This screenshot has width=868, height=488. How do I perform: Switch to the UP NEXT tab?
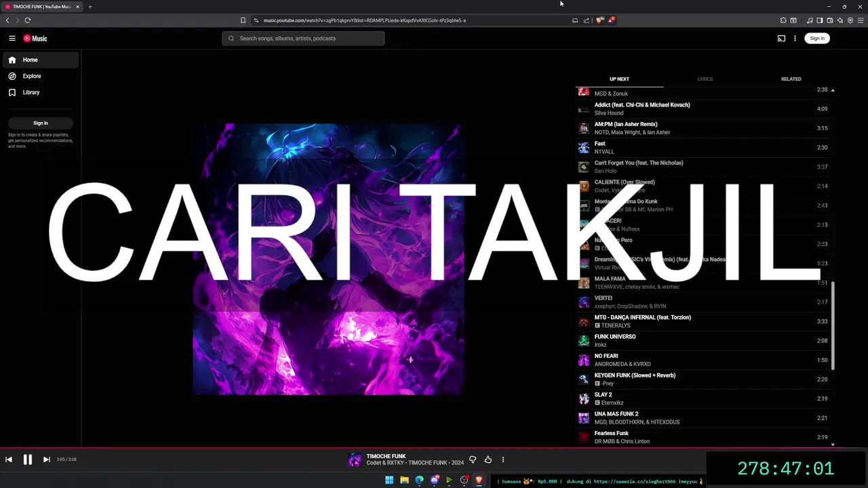[619, 79]
